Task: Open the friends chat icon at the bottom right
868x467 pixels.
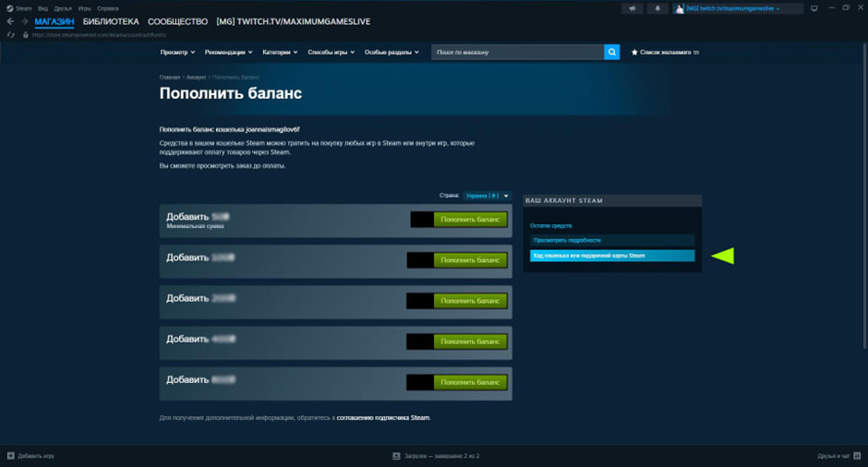Action: (x=857, y=456)
